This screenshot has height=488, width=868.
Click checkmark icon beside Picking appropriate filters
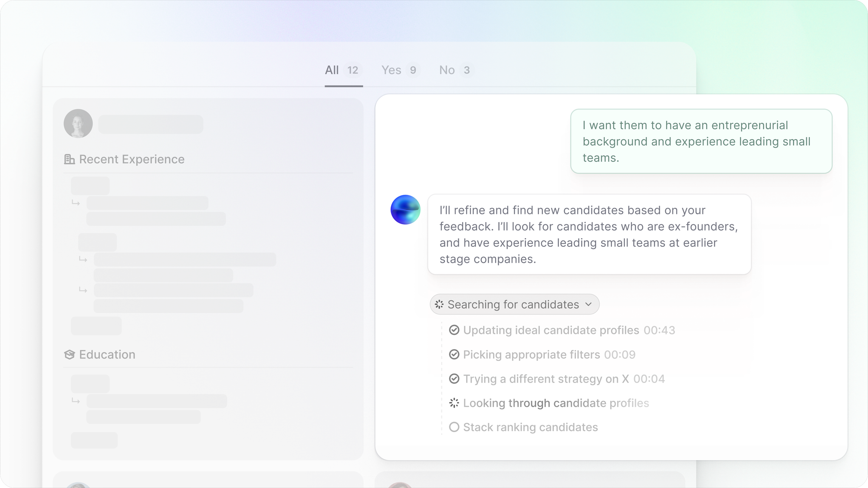[454, 354]
